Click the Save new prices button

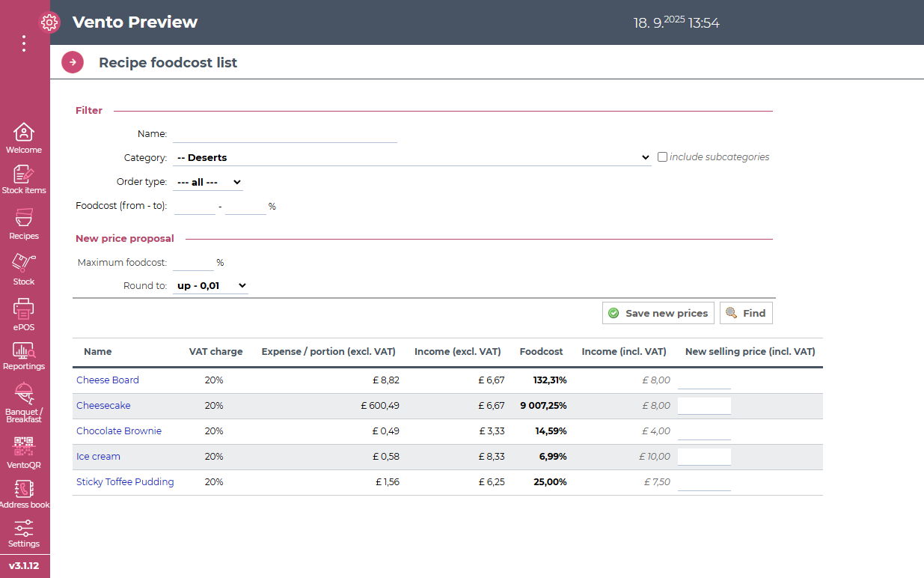[658, 313]
